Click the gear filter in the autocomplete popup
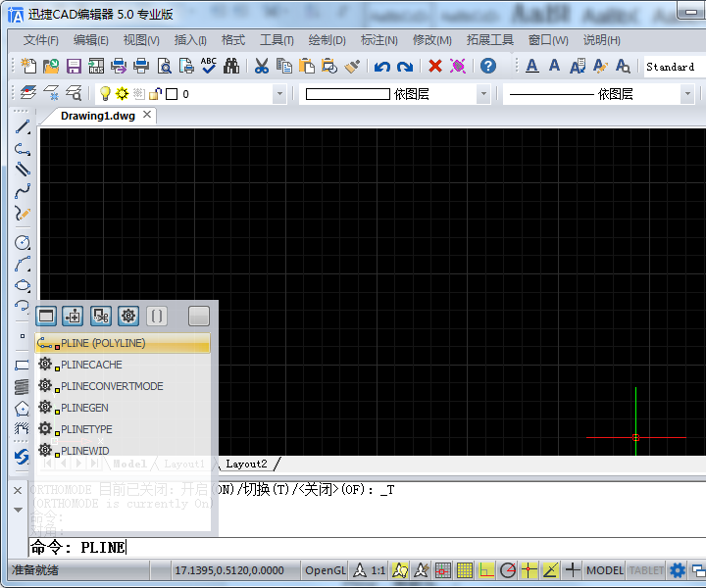This screenshot has height=588, width=706. (x=128, y=316)
